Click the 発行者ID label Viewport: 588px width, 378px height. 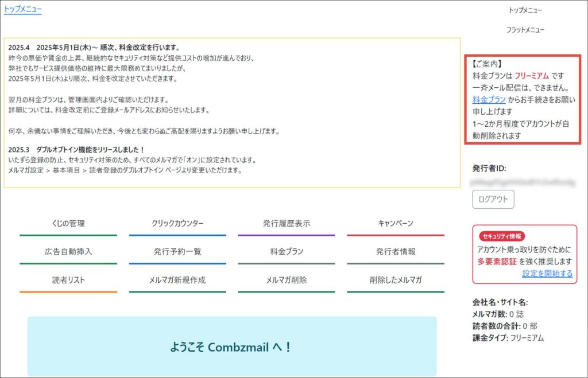pos(489,169)
